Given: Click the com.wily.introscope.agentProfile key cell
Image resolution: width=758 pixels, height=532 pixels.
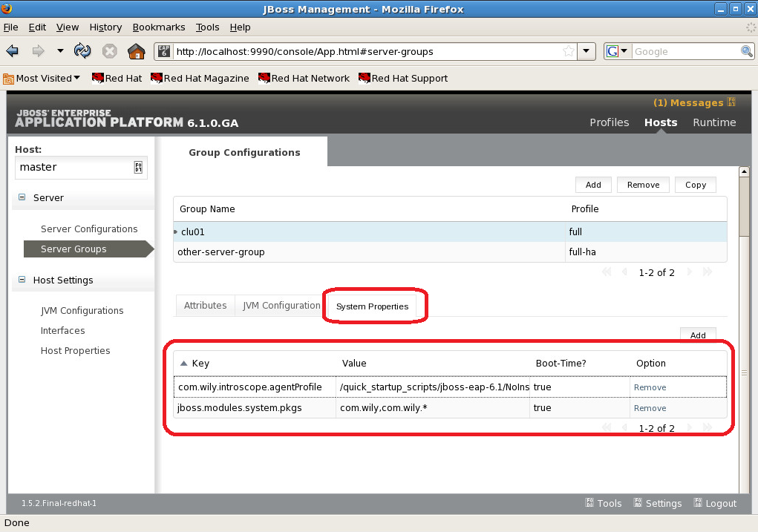Looking at the screenshot, I should [255, 387].
